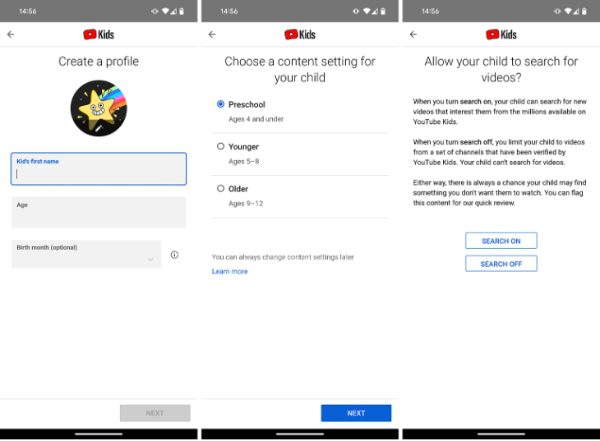Tap back arrow on Create a profile screen
Viewport: 600px width, 441px height.
(x=11, y=34)
